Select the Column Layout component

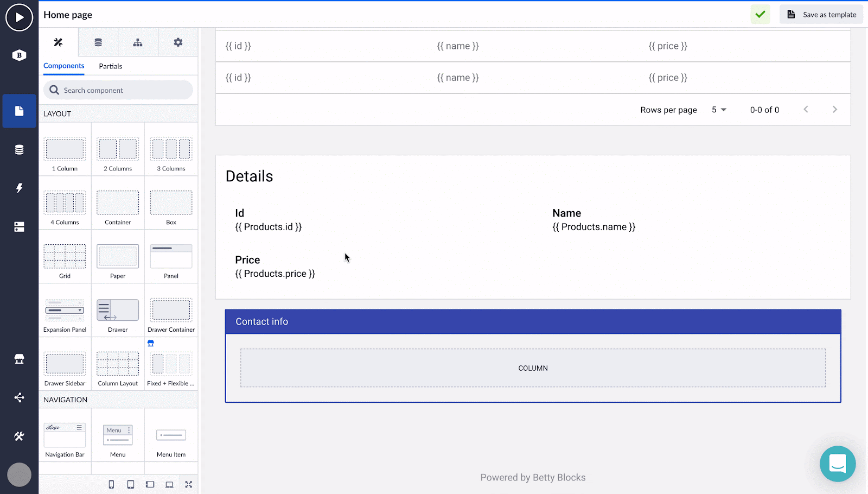coord(118,364)
